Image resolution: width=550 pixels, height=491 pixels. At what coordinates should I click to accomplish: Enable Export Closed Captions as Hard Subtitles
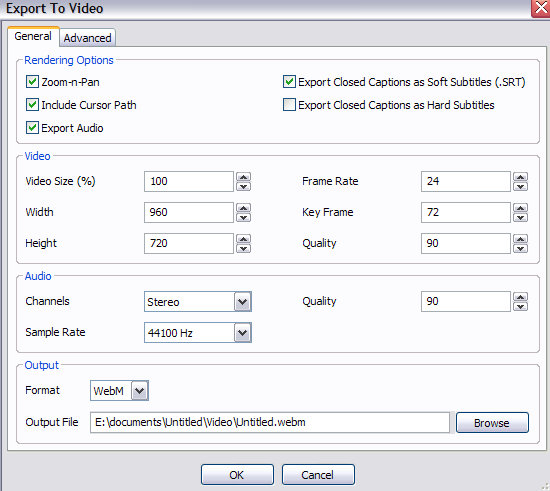289,105
